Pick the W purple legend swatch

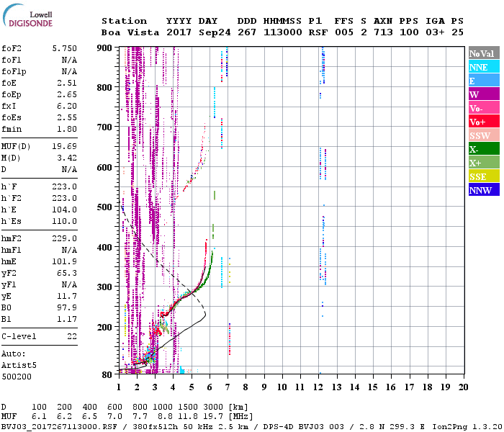pyautogui.click(x=481, y=94)
